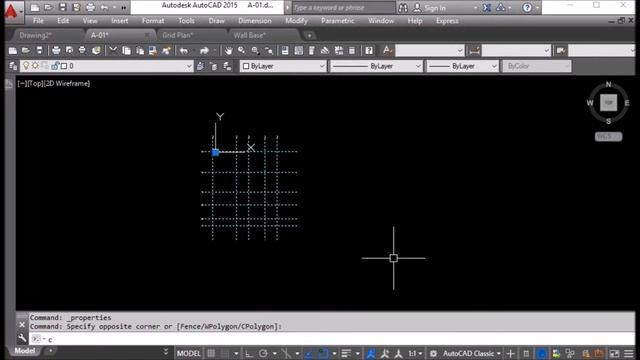Click the new drawing tab plus button

309,36
